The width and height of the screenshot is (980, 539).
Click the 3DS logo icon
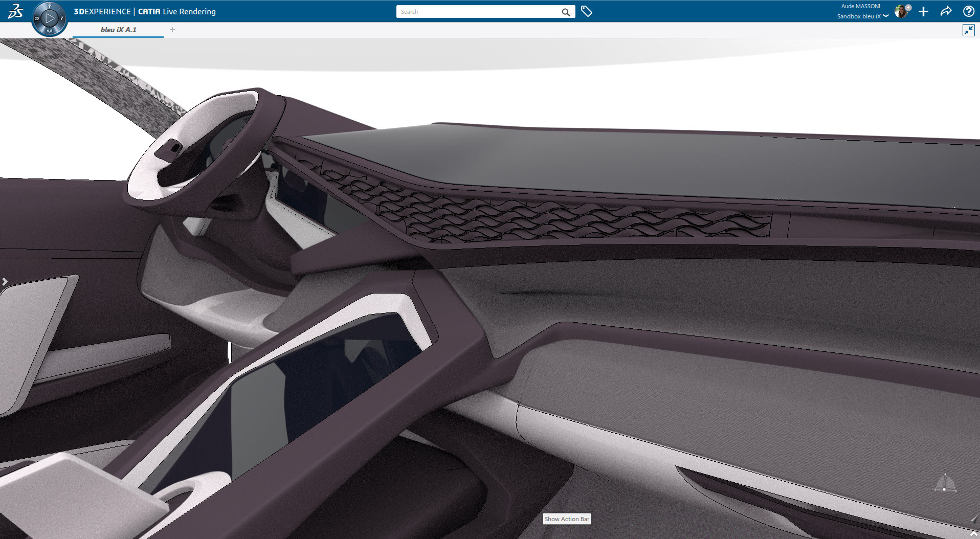[x=15, y=11]
